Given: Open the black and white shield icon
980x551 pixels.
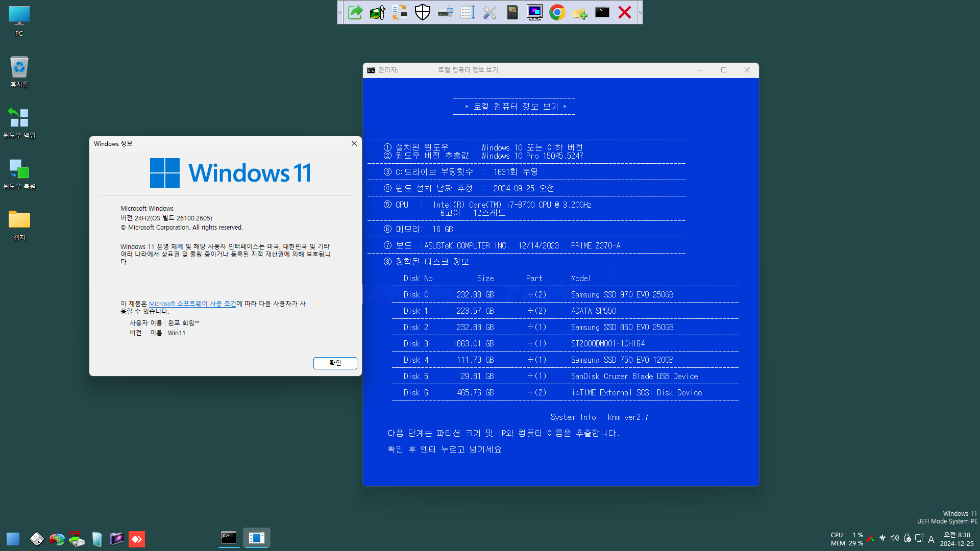Looking at the screenshot, I should pos(423,12).
